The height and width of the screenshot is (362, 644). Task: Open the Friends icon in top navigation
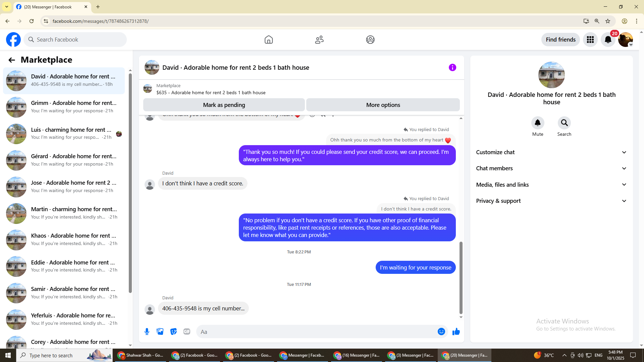click(319, 40)
